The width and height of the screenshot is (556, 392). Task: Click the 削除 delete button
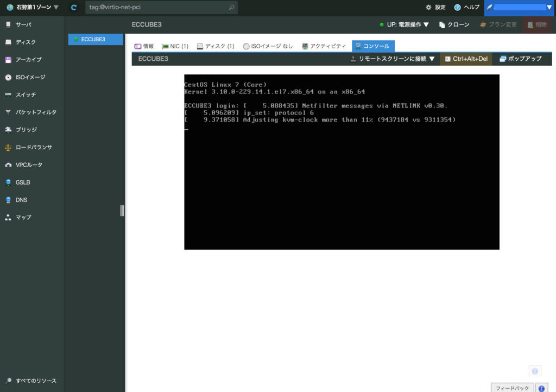coord(537,24)
